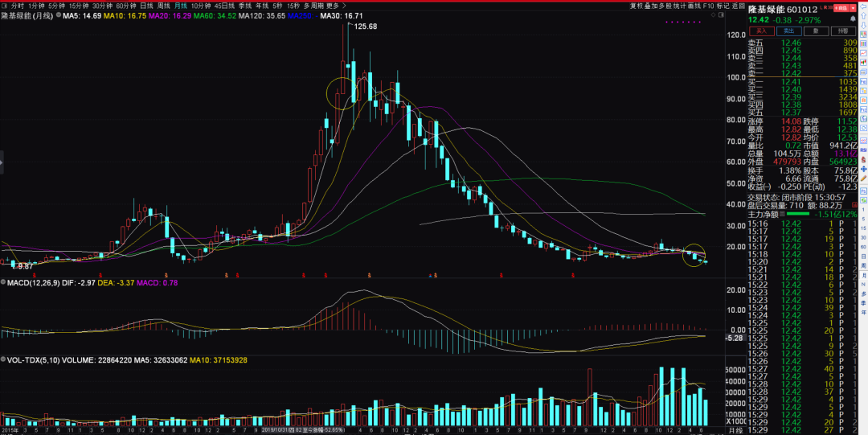Switch to 45日线 chart tab
This screenshot has width=868, height=435.
(224, 6)
